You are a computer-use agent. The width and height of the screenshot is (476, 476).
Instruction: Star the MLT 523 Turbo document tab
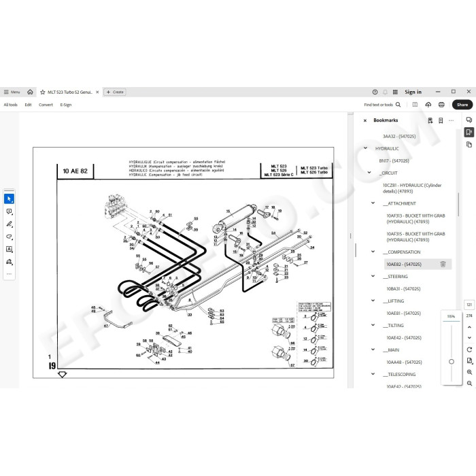point(43,92)
